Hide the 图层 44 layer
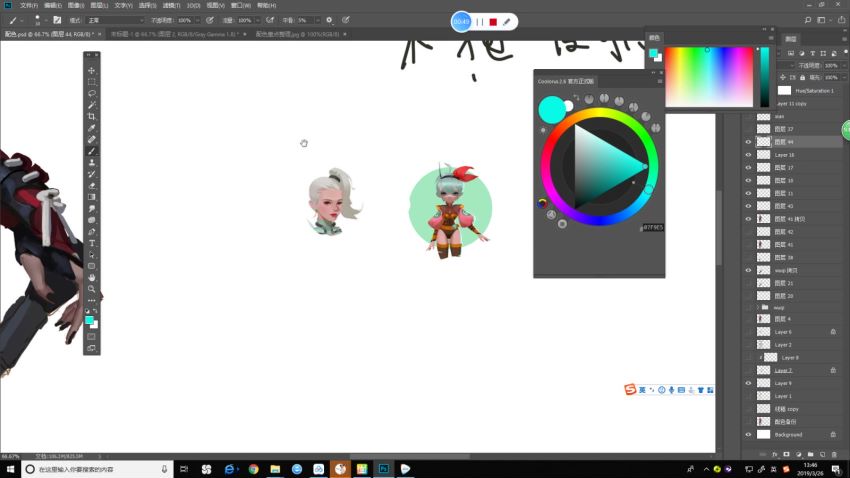 749,142
